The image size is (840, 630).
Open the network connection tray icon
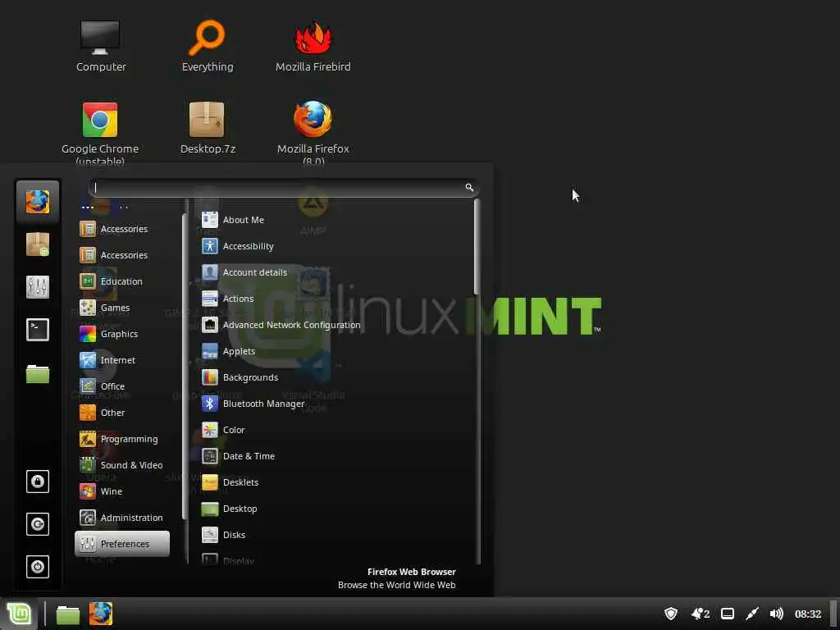752,614
